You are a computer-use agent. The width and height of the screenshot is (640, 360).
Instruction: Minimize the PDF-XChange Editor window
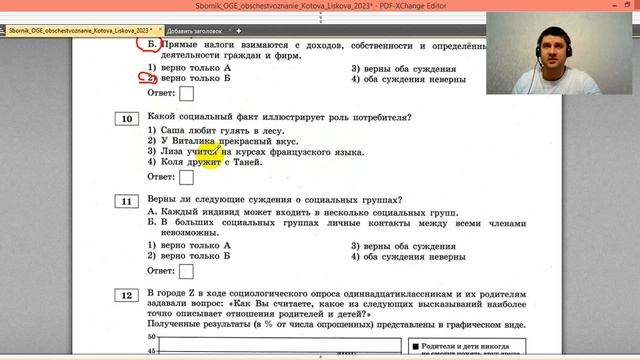pyautogui.click(x=614, y=6)
